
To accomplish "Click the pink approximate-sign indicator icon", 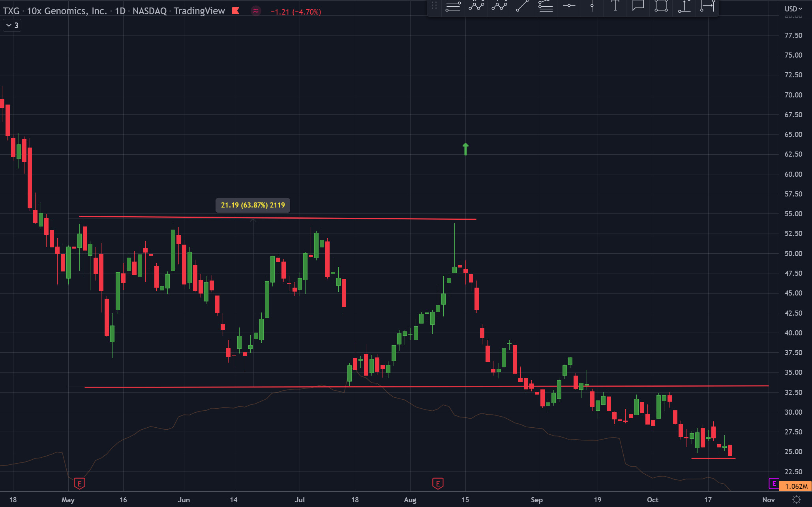I will pos(256,11).
